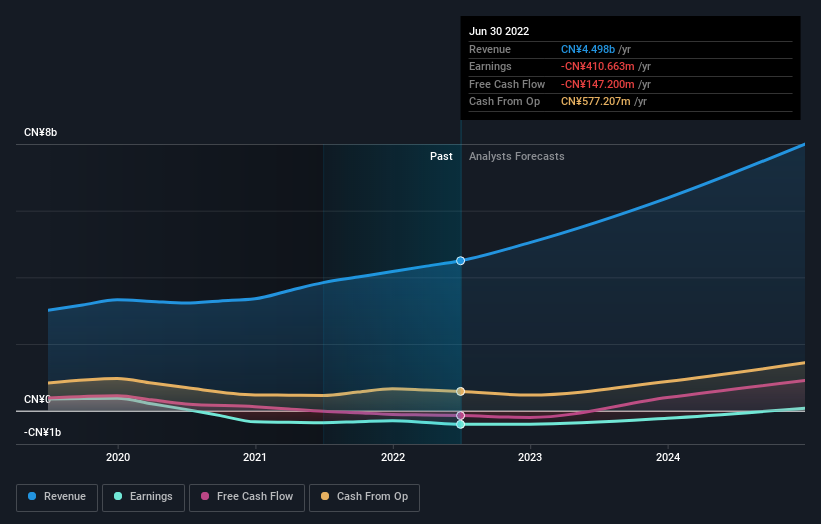Click the 'Free Cash Flow' tooltip row label
Screen dimensions: 821x524
click(x=507, y=84)
